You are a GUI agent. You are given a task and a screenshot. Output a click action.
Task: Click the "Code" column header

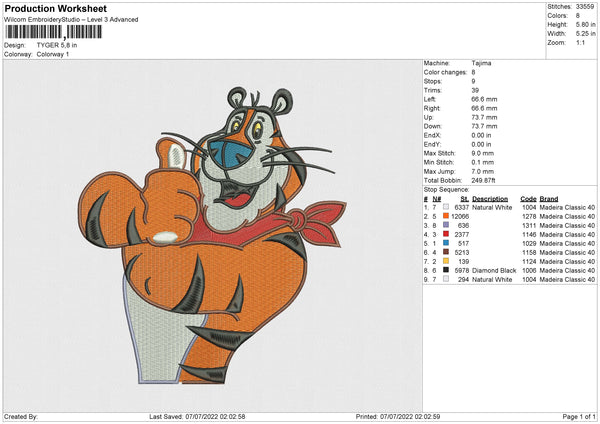point(528,199)
